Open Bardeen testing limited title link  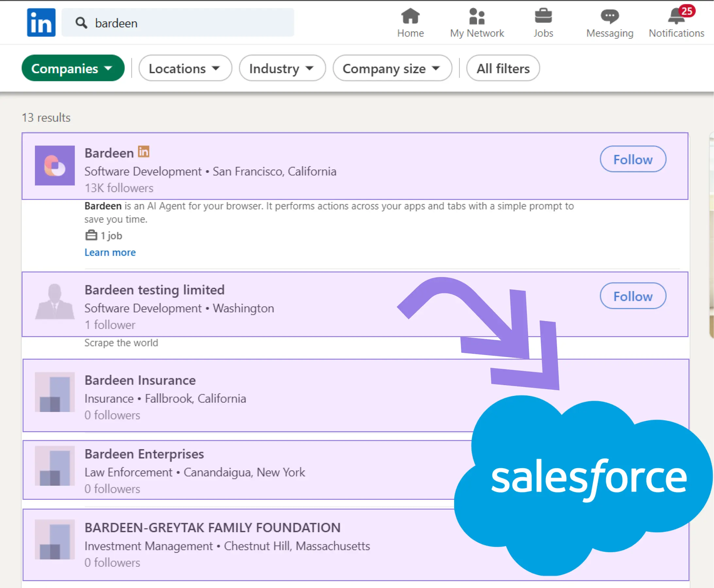[154, 290]
